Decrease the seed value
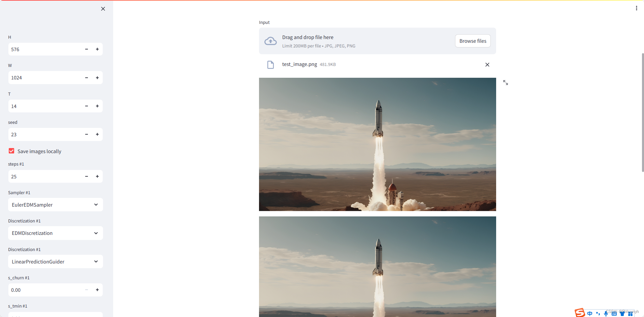This screenshot has width=644, height=317. [x=87, y=134]
